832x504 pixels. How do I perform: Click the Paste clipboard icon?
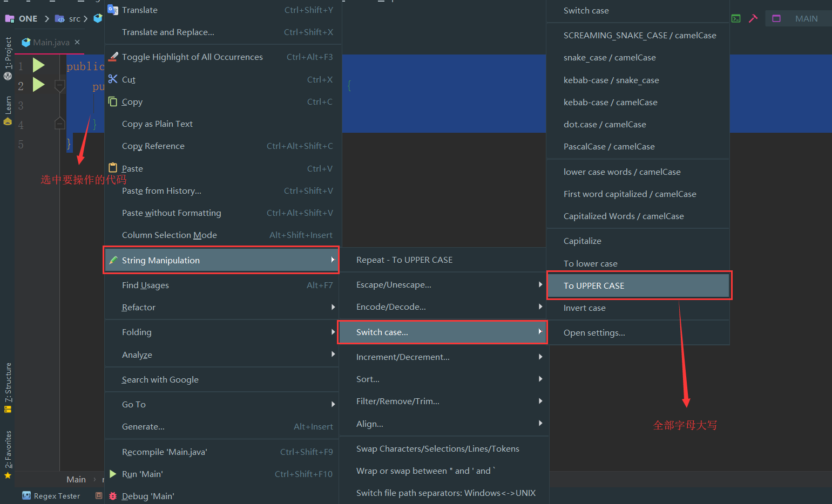pos(113,168)
